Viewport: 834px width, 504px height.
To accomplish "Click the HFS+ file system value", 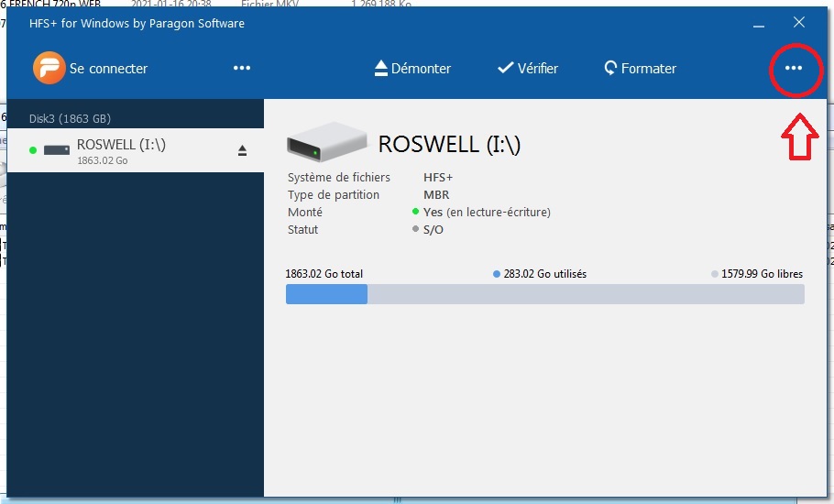I will (x=438, y=177).
